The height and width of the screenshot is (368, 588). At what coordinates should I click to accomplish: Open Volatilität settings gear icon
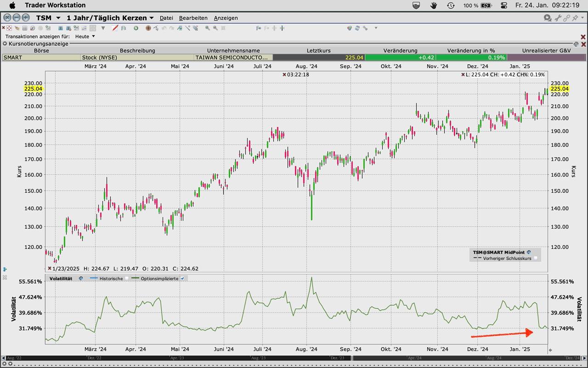(81, 278)
